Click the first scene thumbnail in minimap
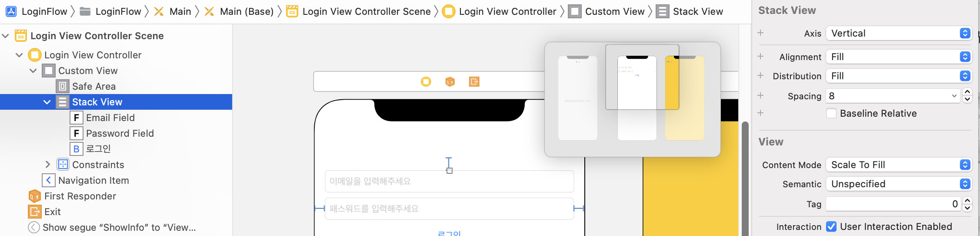 (x=578, y=98)
